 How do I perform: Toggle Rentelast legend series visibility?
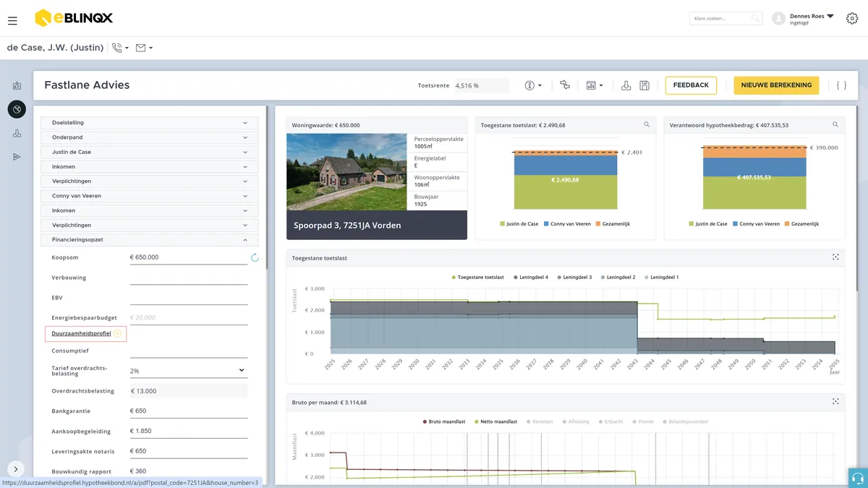540,421
